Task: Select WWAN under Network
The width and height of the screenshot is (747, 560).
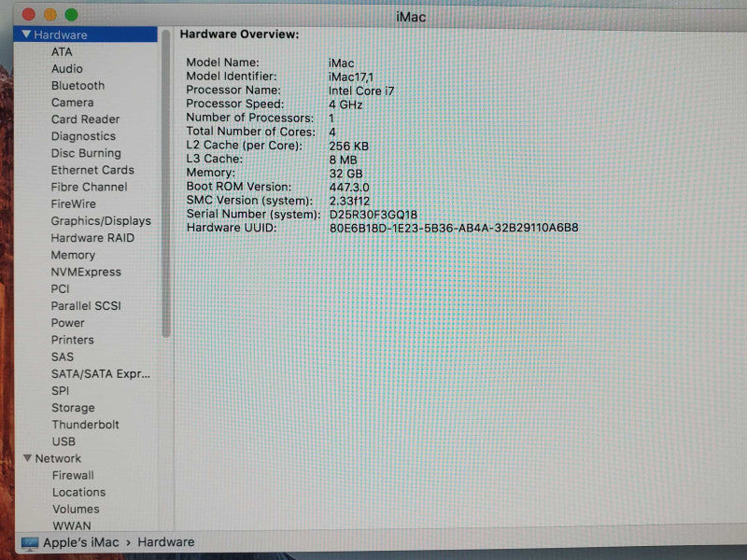Action: [72, 525]
